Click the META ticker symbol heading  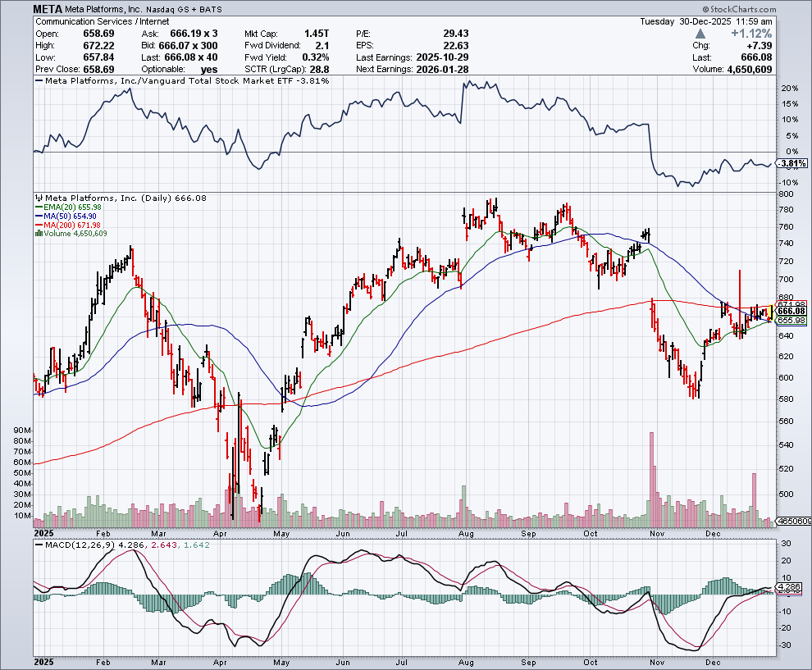point(49,8)
